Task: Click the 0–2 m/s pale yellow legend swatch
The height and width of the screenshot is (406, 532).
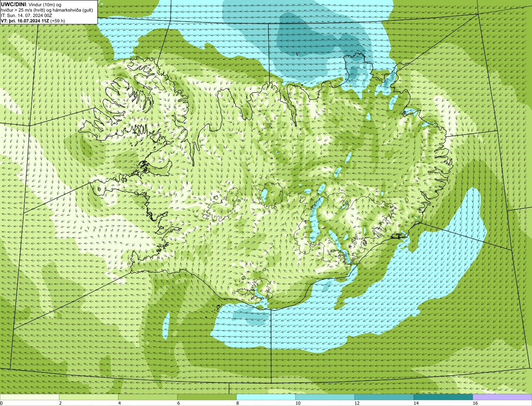Action: (x=30, y=397)
